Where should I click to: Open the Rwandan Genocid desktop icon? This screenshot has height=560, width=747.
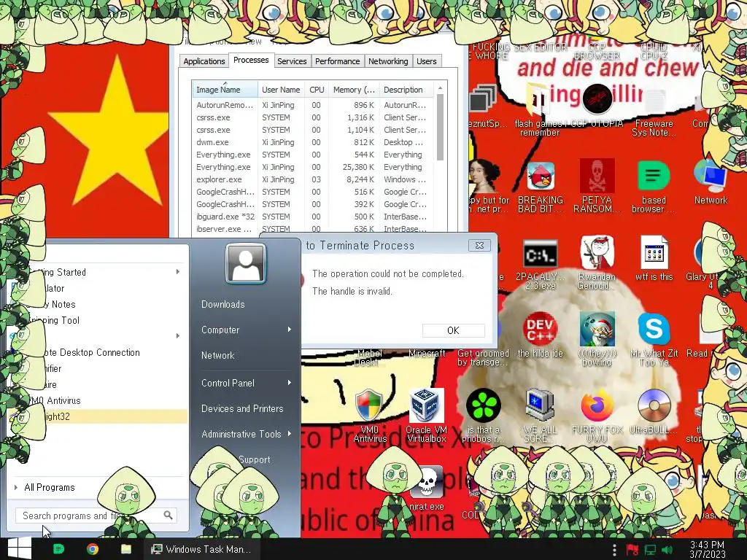coord(597,253)
